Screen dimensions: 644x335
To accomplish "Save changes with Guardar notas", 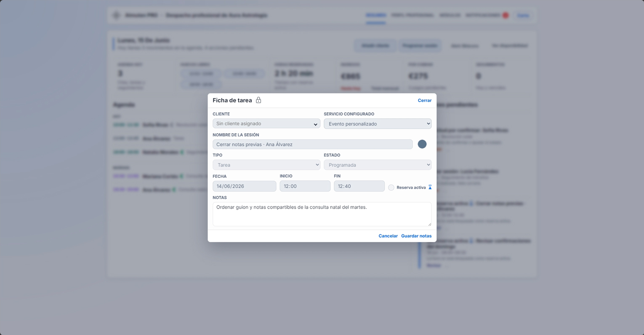I will pyautogui.click(x=416, y=236).
